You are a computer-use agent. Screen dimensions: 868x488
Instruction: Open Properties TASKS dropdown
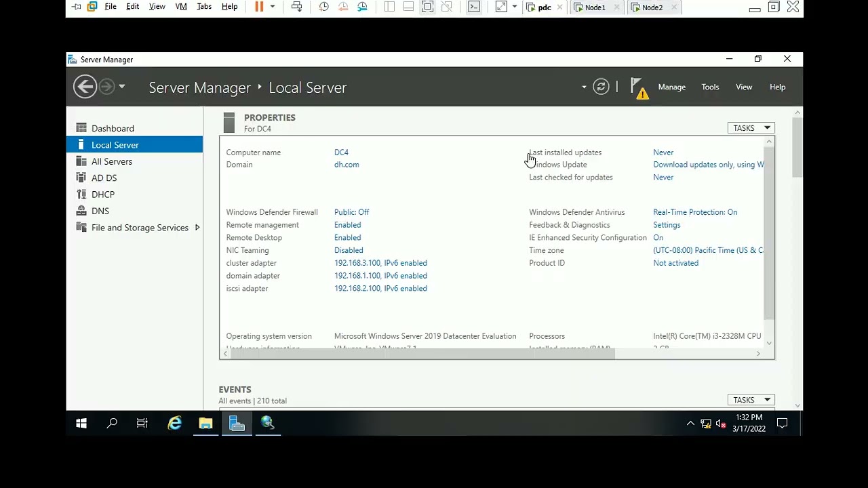click(751, 128)
